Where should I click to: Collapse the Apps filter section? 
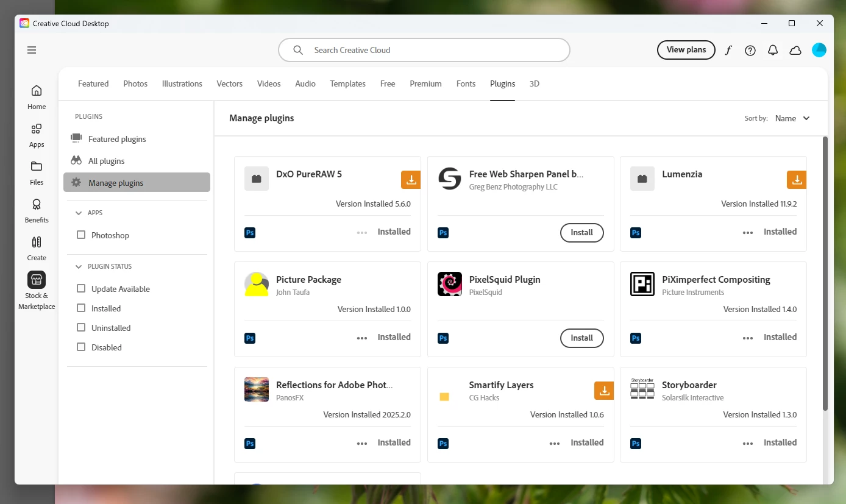point(79,213)
